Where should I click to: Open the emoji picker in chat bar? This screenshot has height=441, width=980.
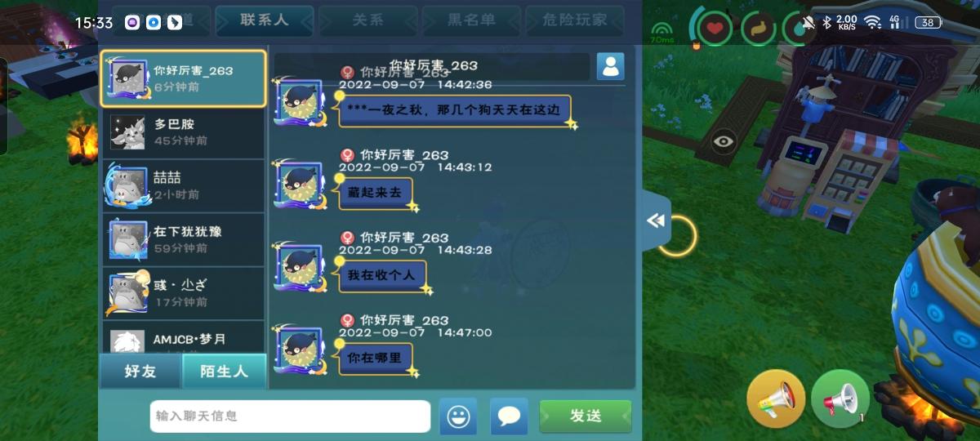[x=458, y=416]
